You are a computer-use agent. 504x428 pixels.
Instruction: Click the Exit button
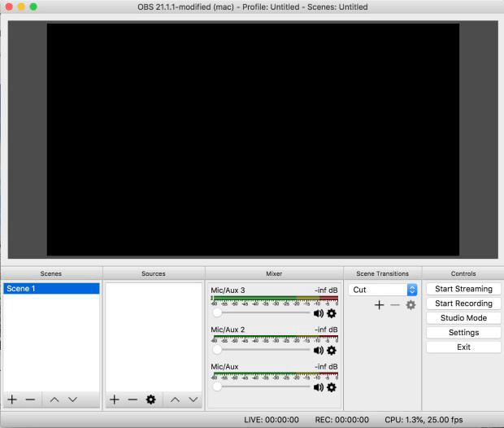coord(463,347)
